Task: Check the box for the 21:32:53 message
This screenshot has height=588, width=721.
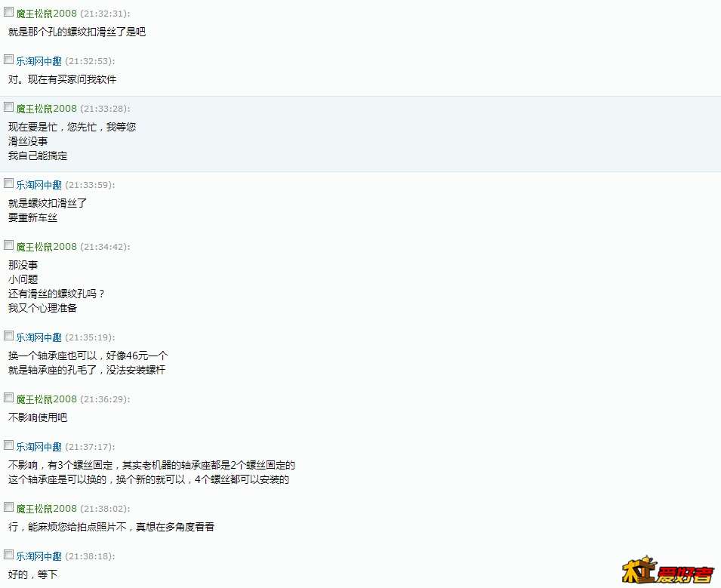Action: click(9, 60)
